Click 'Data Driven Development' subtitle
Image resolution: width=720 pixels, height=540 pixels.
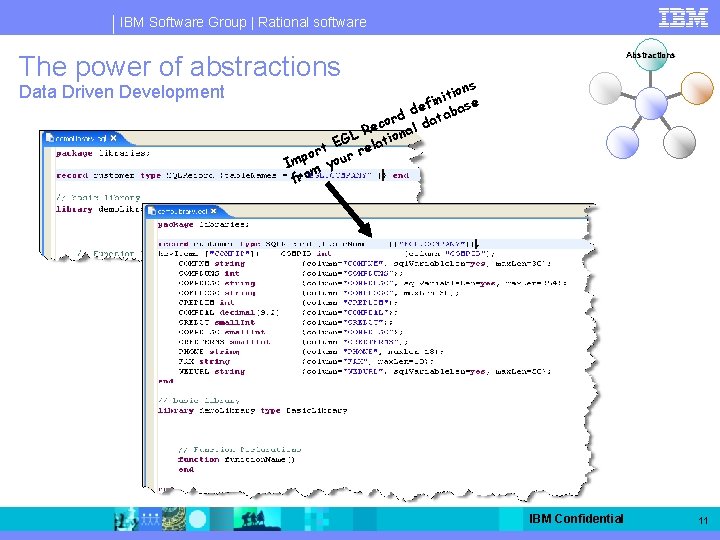122,92
